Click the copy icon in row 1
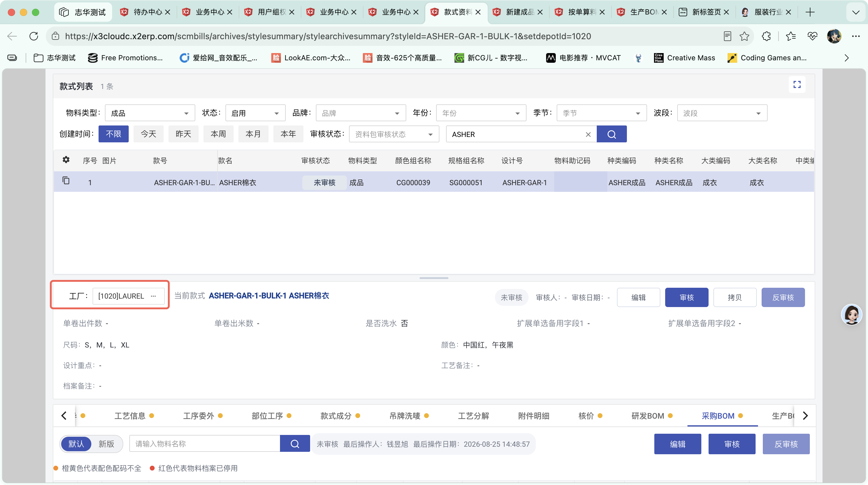Viewport: 868px width, 485px height. (x=66, y=181)
